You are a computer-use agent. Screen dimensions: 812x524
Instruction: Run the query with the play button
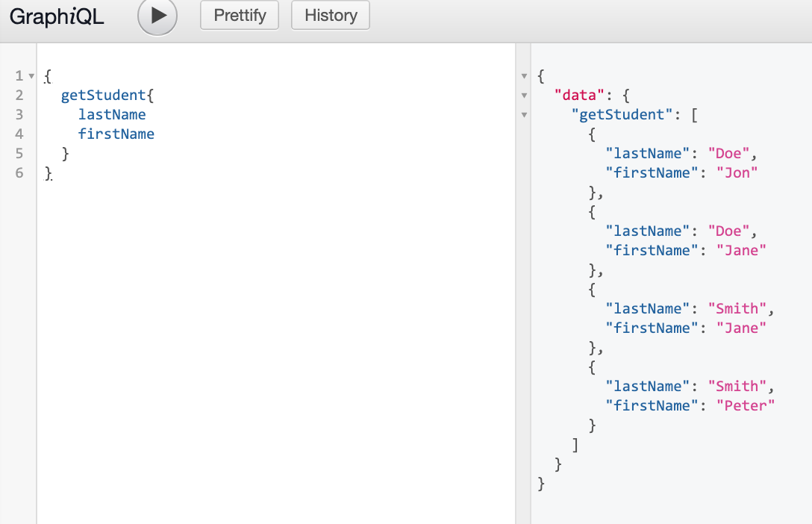pyautogui.click(x=157, y=16)
